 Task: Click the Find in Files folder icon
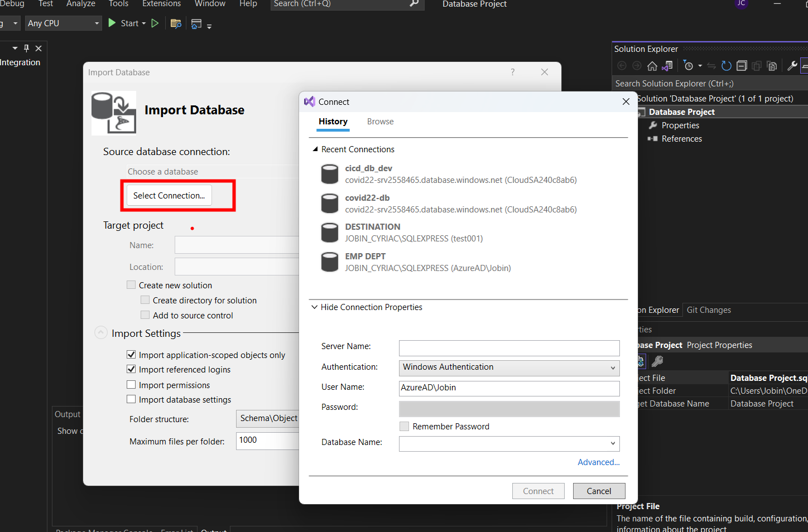(176, 23)
